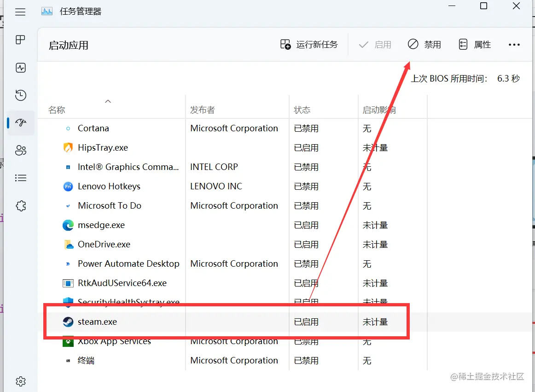
Task: Open the three-dot more options menu
Action: tap(514, 44)
